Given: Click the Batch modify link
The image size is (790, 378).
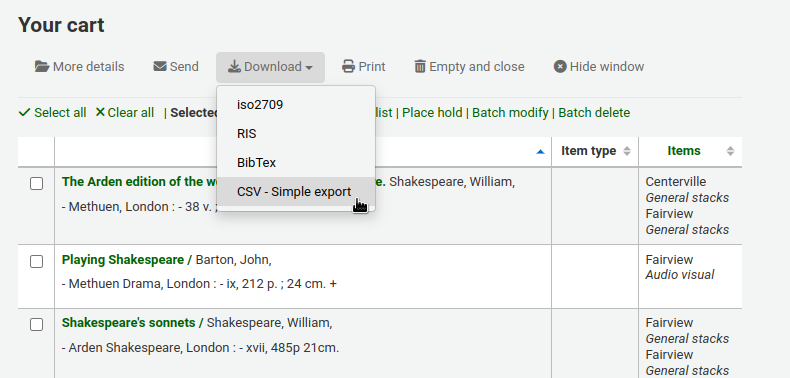Looking at the screenshot, I should click(510, 112).
